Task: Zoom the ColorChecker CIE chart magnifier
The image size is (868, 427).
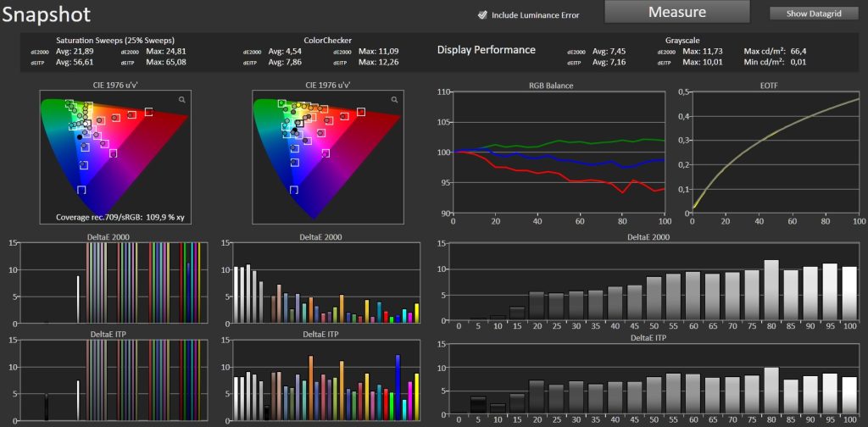Action: (x=394, y=100)
